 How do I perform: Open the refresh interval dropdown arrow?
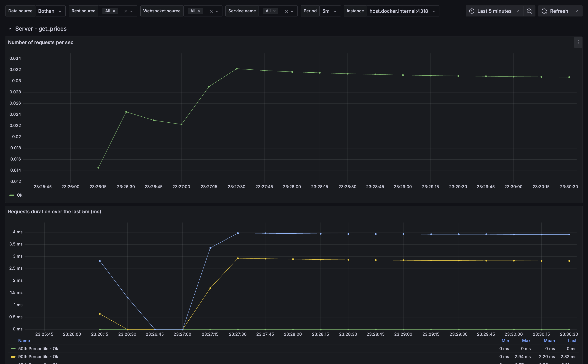click(577, 11)
